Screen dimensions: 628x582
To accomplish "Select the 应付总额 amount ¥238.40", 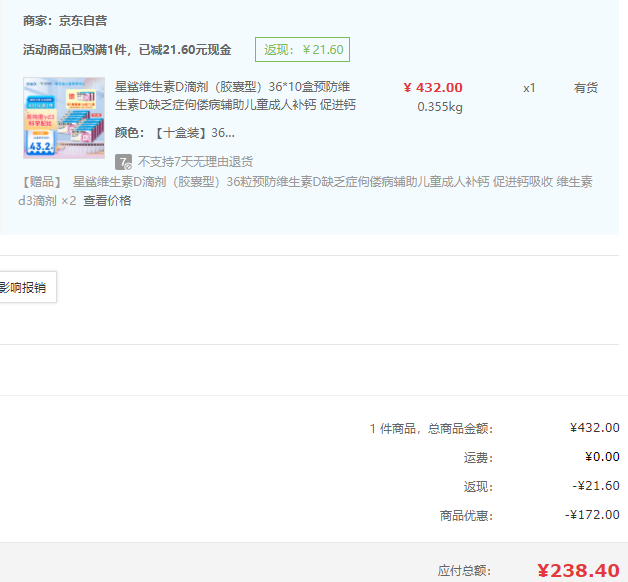I will coord(578,570).
